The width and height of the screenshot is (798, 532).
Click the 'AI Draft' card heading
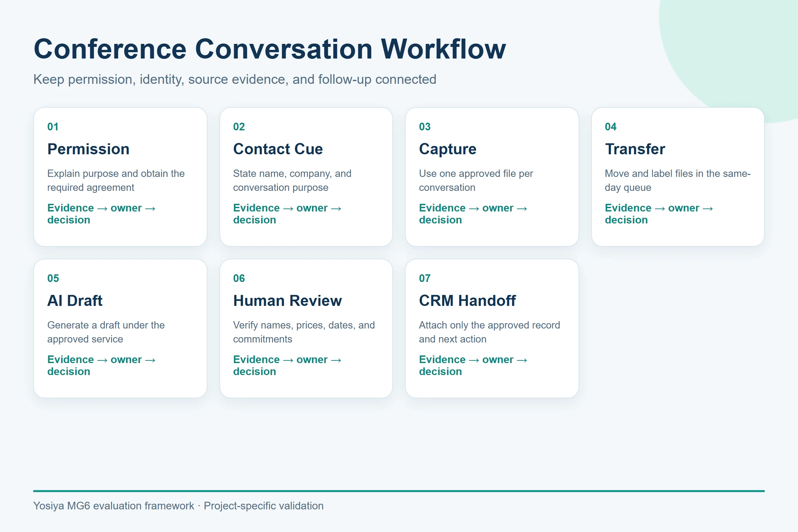pos(74,301)
